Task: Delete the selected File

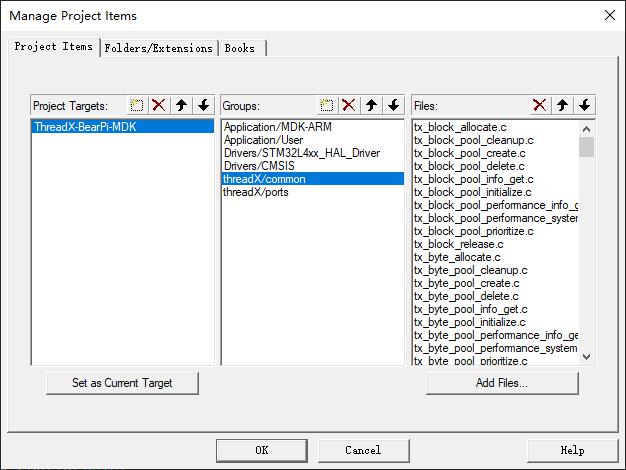Action: click(540, 105)
